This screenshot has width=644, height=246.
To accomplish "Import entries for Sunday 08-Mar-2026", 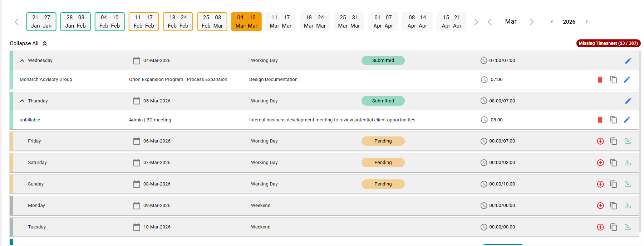I will 628,184.
